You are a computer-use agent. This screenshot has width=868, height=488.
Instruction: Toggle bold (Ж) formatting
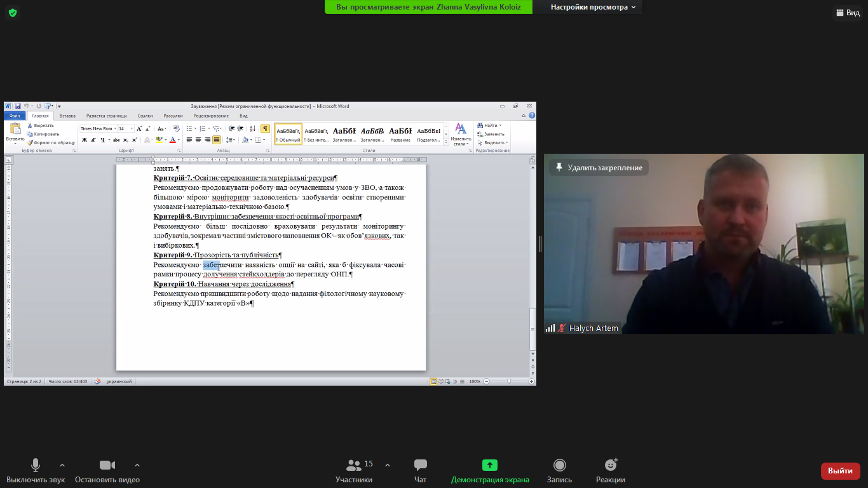pyautogui.click(x=84, y=140)
